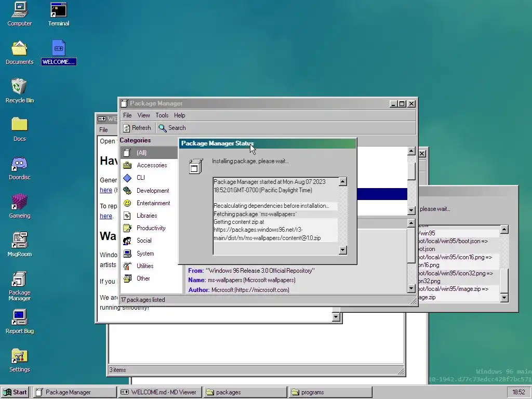Click the Search toolbar button
Image resolution: width=532 pixels, height=399 pixels.
pyautogui.click(x=172, y=128)
